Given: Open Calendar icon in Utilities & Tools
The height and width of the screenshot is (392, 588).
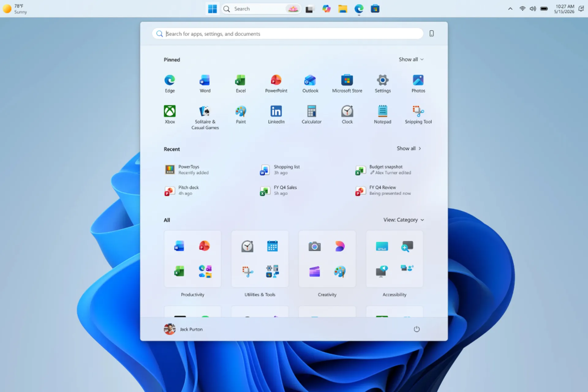Looking at the screenshot, I should [272, 246].
